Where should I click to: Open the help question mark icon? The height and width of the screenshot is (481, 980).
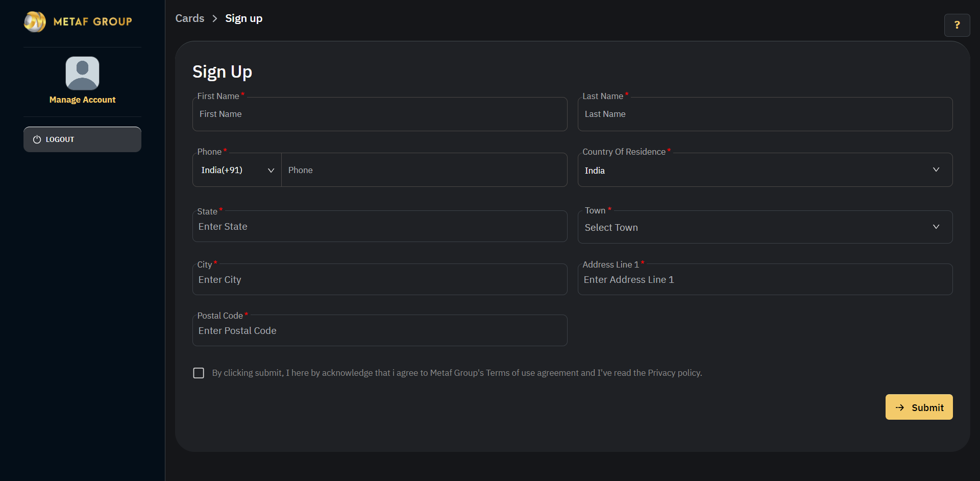pyautogui.click(x=957, y=25)
